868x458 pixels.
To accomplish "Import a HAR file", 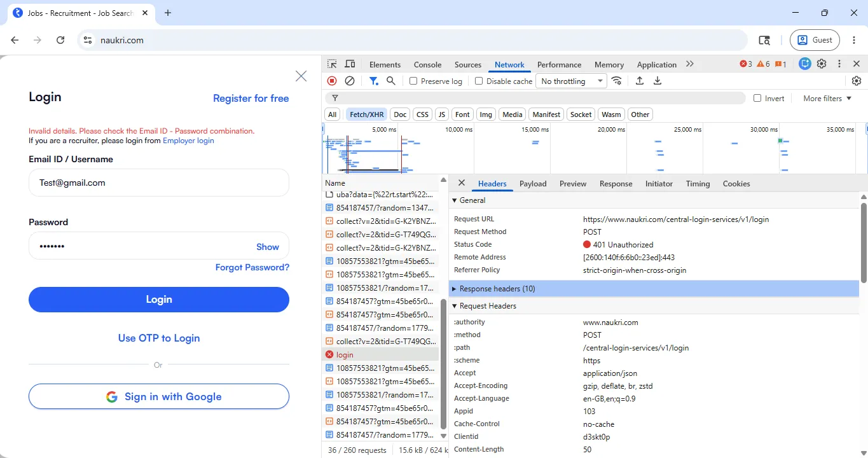I will 640,81.
